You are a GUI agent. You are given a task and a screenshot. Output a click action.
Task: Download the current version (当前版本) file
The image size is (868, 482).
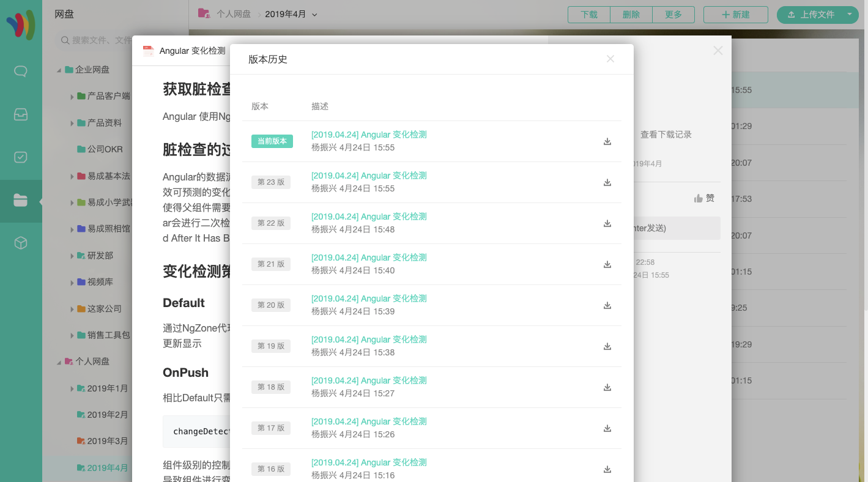point(607,141)
